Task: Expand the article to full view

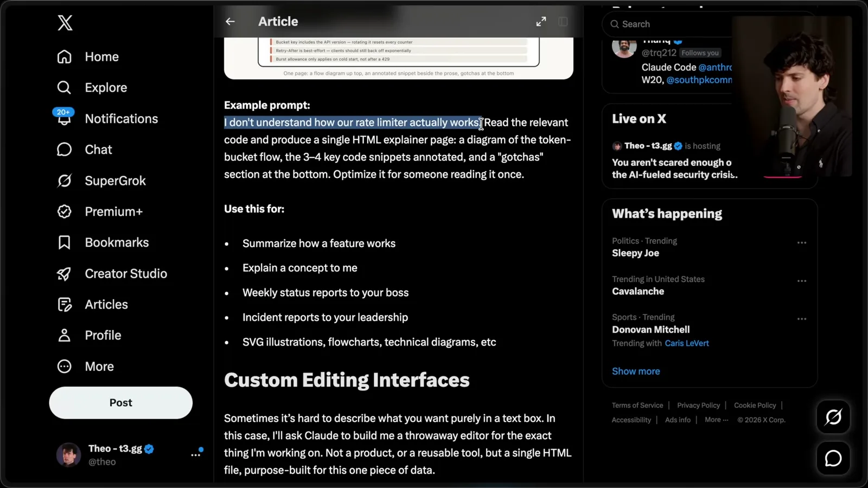Action: pos(541,22)
